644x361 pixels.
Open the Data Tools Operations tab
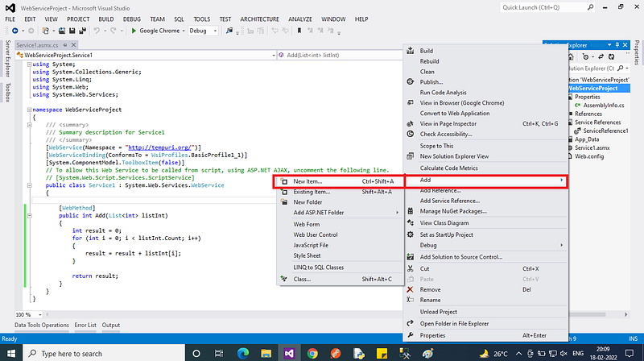coord(42,325)
